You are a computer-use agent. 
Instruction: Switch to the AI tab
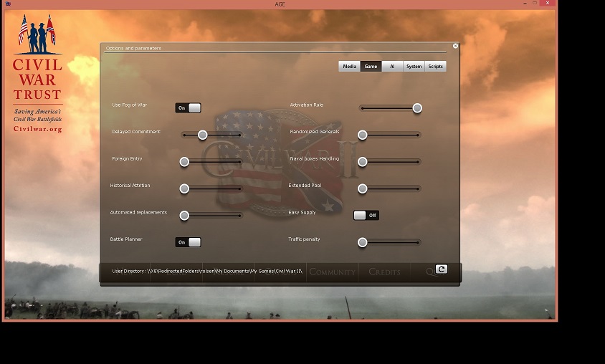(x=392, y=67)
